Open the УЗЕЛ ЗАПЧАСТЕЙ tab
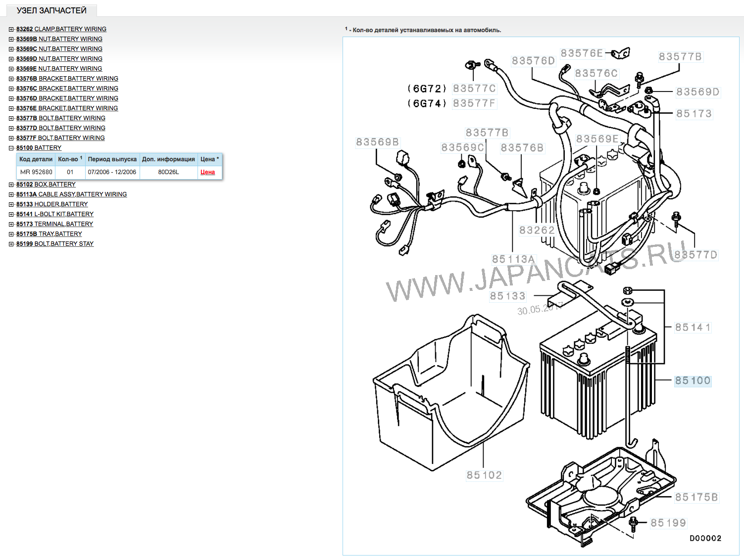The width and height of the screenshot is (744, 560). (51, 10)
